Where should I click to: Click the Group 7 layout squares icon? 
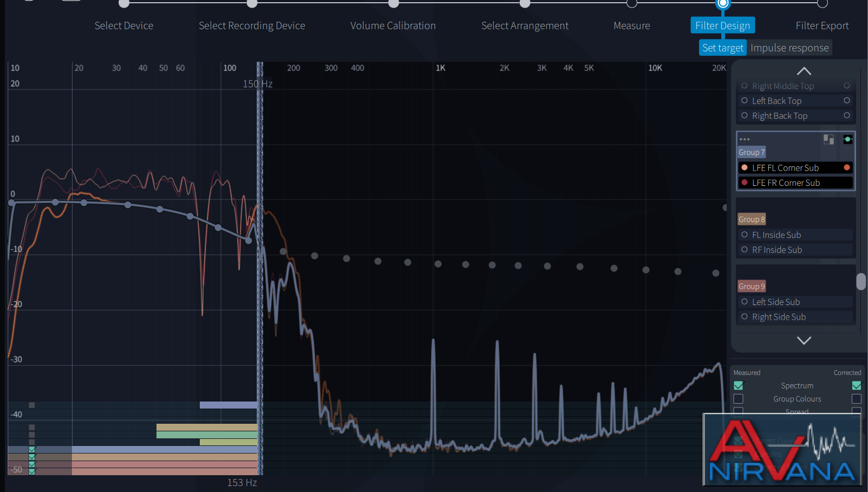pos(828,139)
